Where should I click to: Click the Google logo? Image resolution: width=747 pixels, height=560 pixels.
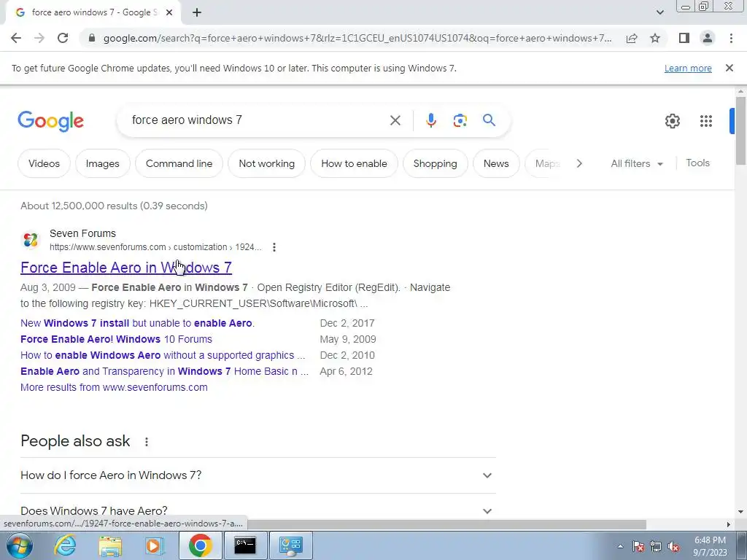(x=50, y=122)
